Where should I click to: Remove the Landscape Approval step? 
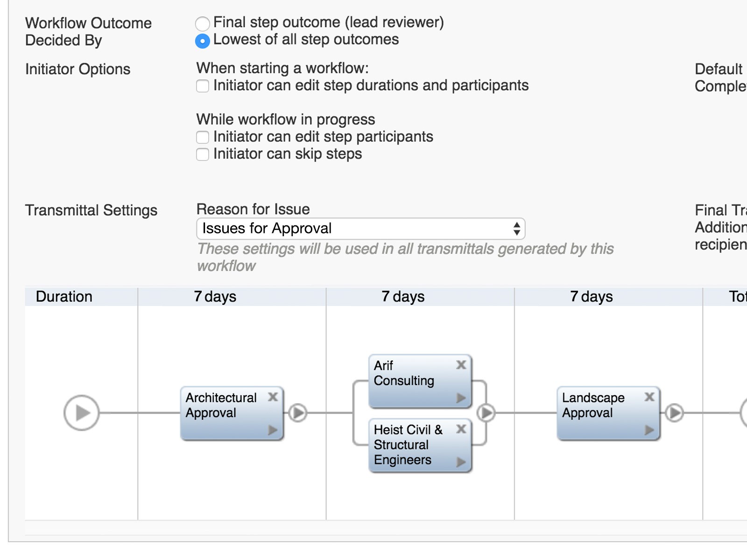tap(649, 397)
